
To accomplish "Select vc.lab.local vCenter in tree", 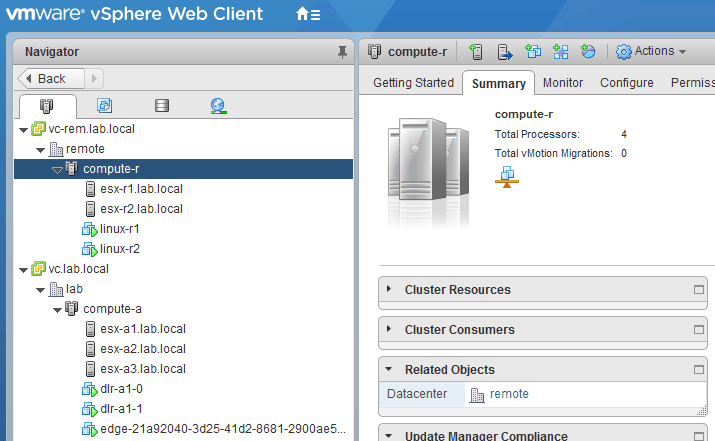I will (x=78, y=269).
